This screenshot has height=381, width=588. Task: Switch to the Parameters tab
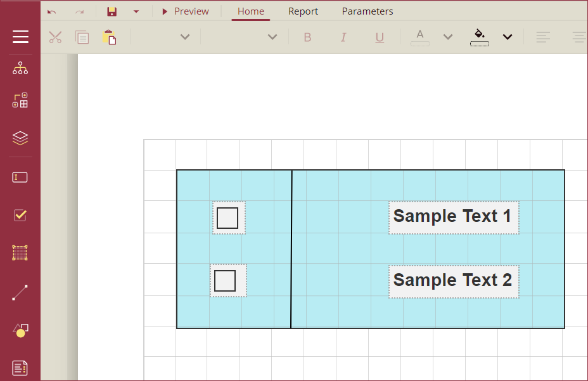click(367, 11)
